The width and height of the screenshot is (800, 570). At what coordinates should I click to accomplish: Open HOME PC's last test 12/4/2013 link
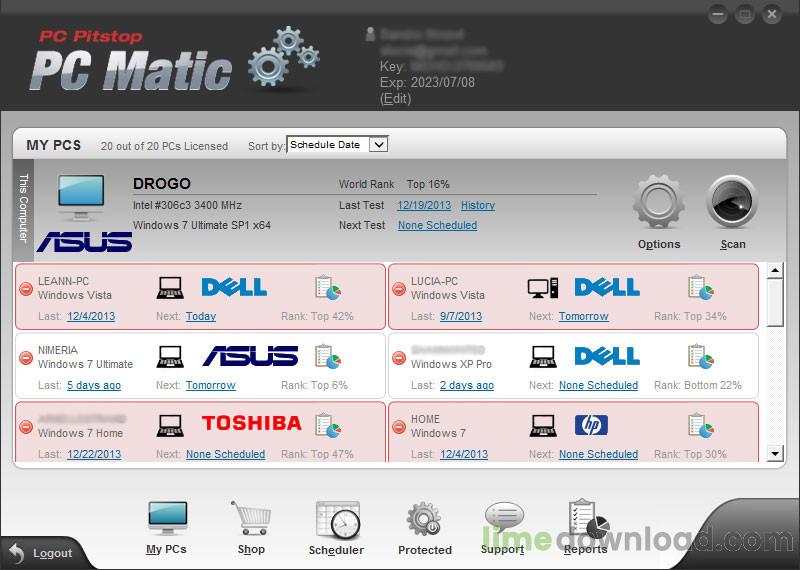pos(464,454)
